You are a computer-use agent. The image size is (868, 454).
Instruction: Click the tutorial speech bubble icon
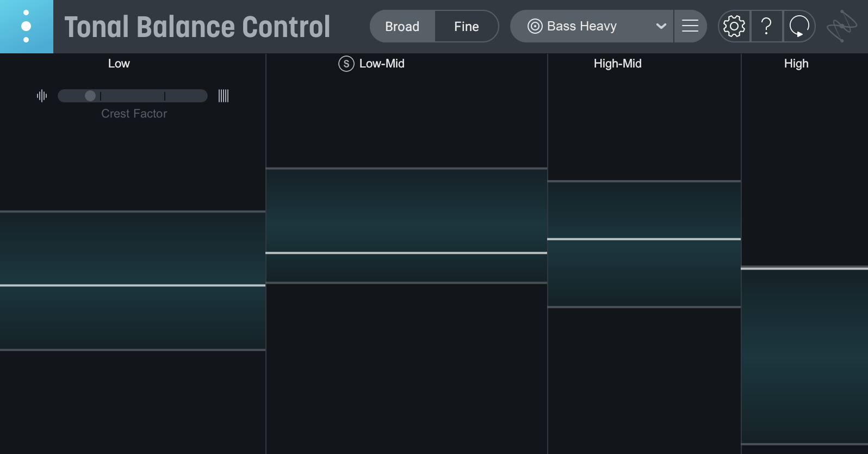pos(799,26)
